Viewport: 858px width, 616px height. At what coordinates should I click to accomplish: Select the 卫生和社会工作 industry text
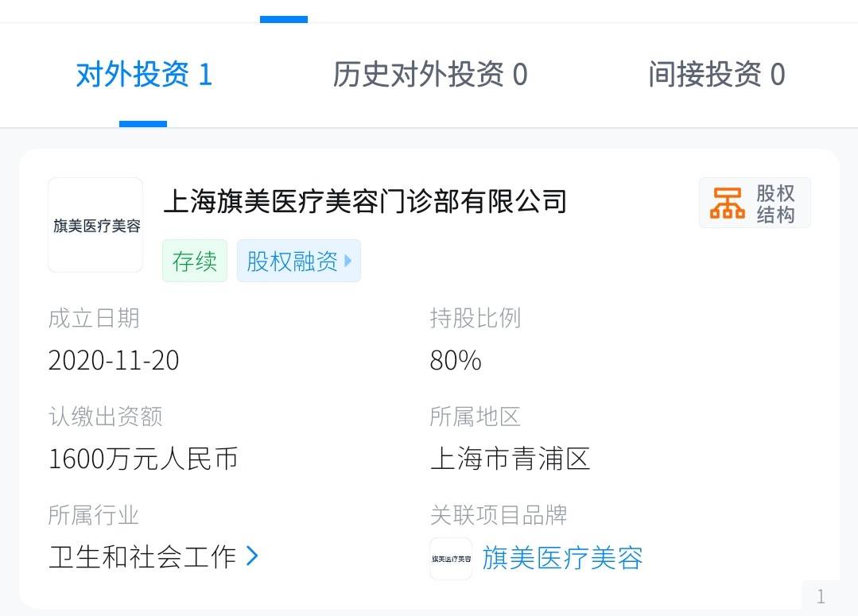[142, 557]
